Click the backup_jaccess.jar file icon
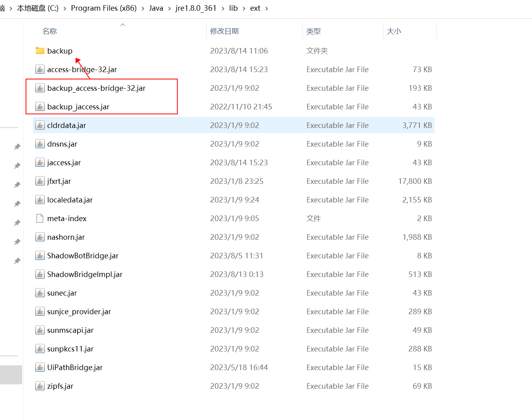532x420 pixels. (40, 107)
